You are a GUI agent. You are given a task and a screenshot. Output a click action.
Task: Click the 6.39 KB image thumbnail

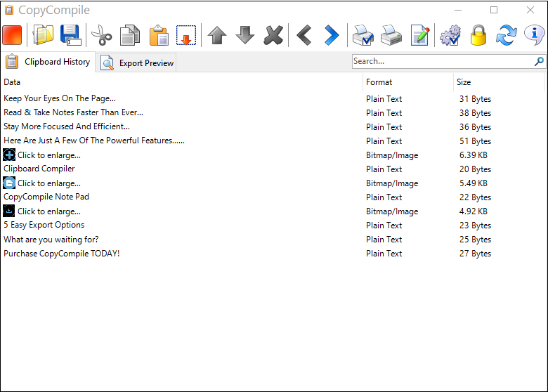coord(9,155)
